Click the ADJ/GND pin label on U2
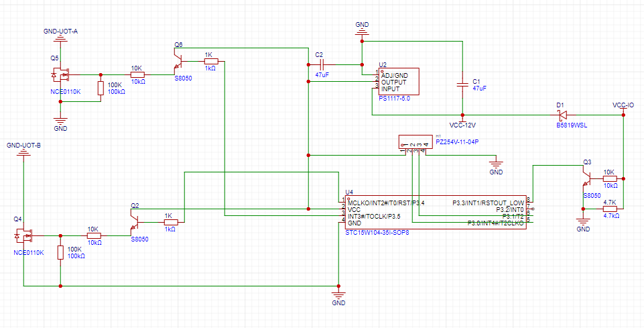The height and width of the screenshot is (328, 644). click(x=395, y=75)
